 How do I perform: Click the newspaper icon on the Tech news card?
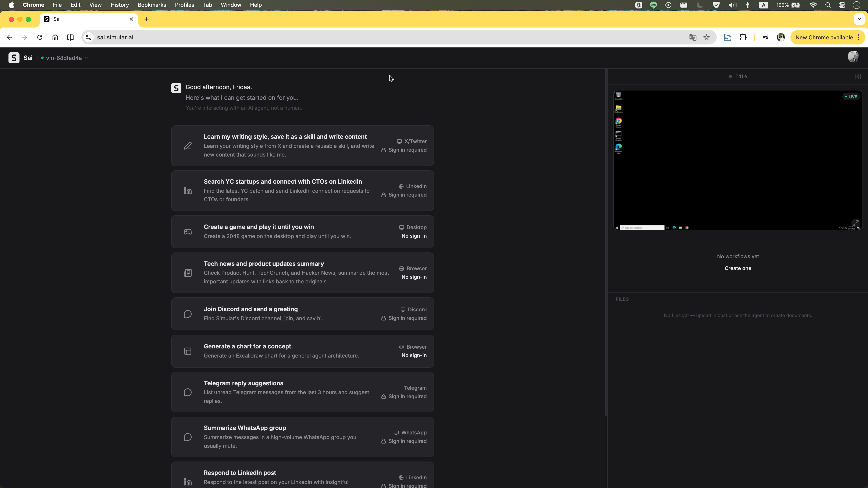pos(188,273)
